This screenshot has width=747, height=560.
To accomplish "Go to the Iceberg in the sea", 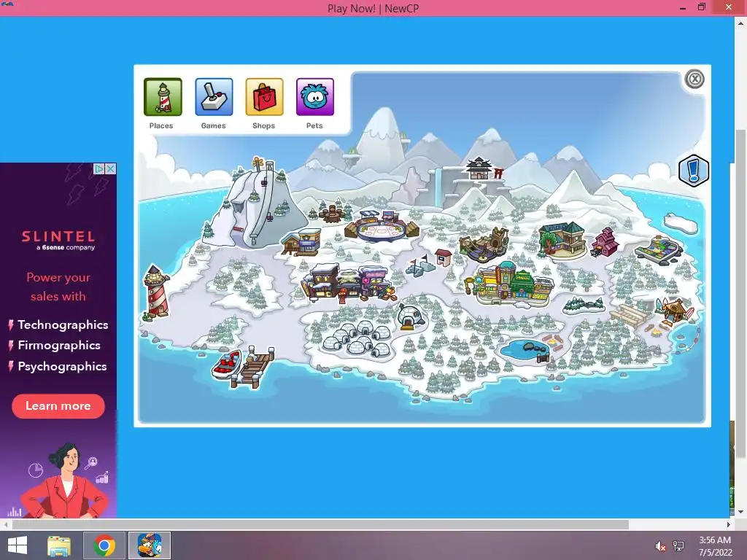I will pyautogui.click(x=681, y=222).
